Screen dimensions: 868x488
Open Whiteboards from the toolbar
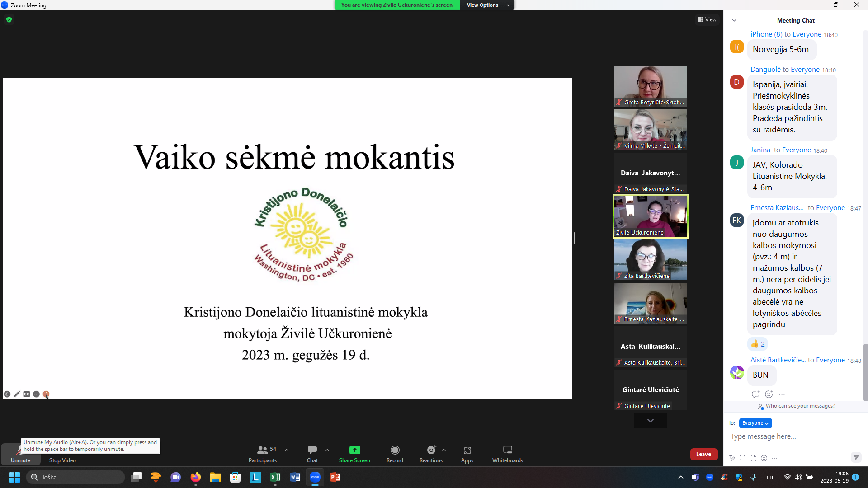508,454
